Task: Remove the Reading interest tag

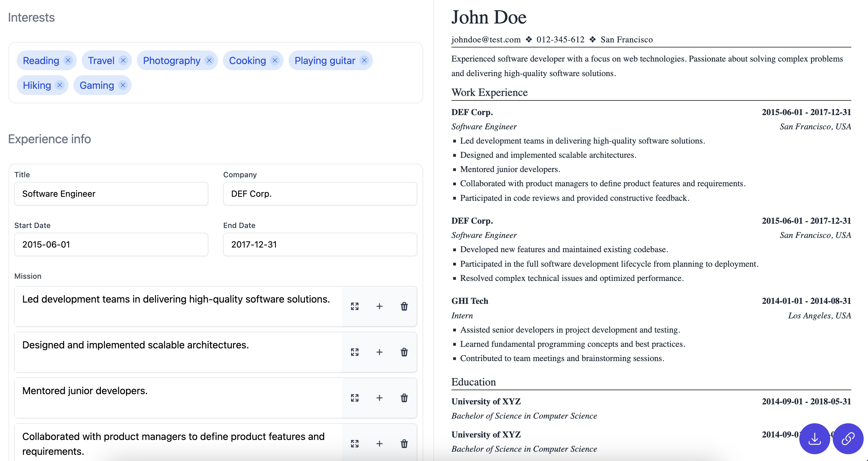Action: pyautogui.click(x=68, y=60)
